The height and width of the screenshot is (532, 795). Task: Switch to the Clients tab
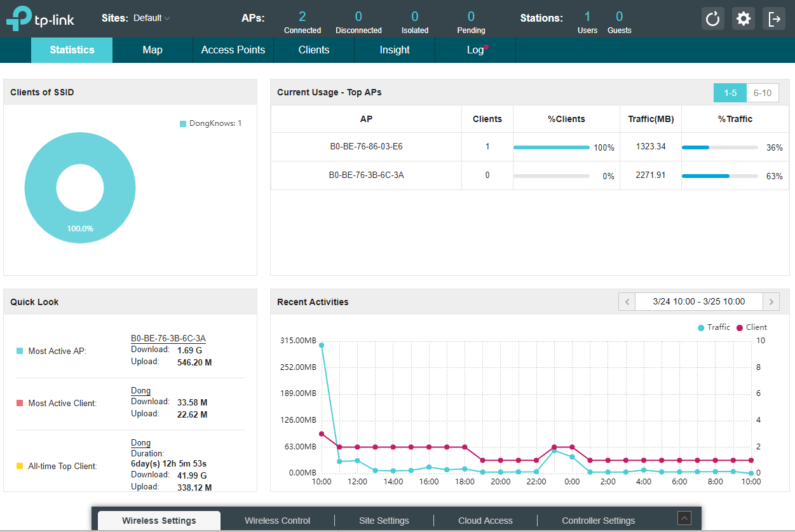click(x=314, y=50)
